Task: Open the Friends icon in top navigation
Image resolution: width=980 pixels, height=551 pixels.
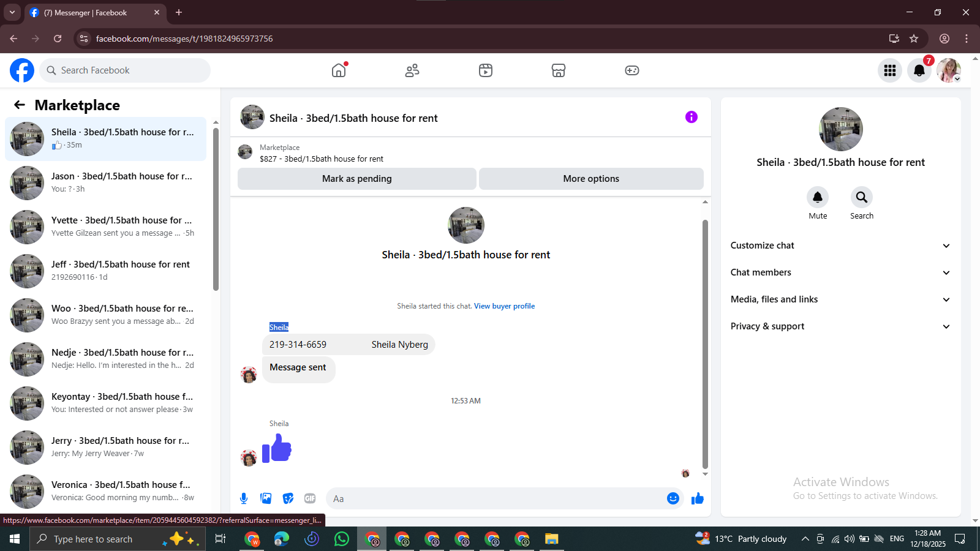Action: click(412, 70)
